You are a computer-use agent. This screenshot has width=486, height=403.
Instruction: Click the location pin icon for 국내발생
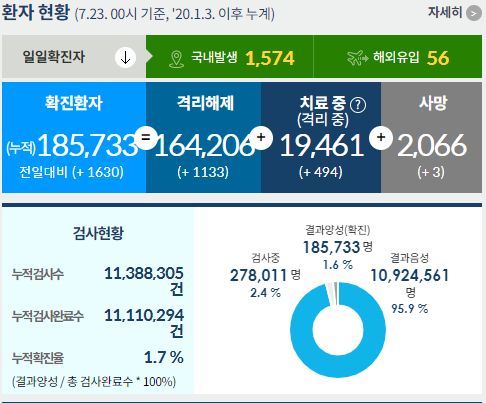click(x=176, y=59)
